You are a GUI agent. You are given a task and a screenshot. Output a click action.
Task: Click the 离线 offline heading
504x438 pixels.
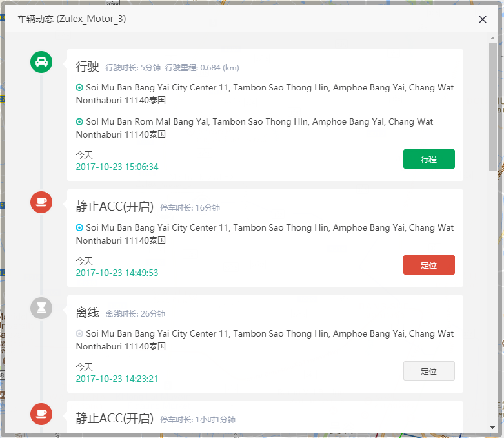pos(87,313)
